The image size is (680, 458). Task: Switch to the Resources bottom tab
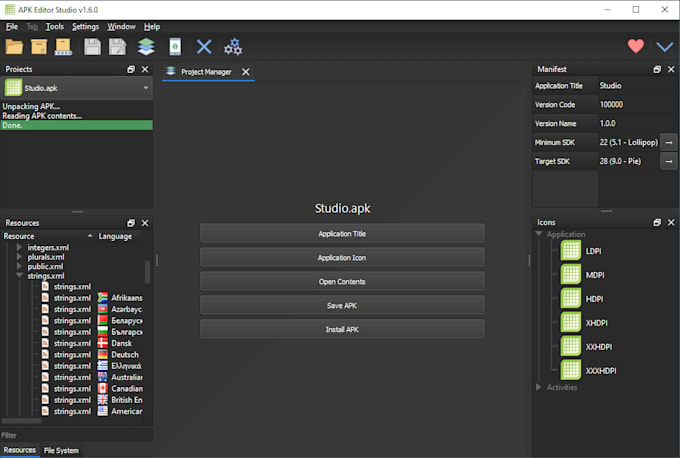(x=20, y=450)
